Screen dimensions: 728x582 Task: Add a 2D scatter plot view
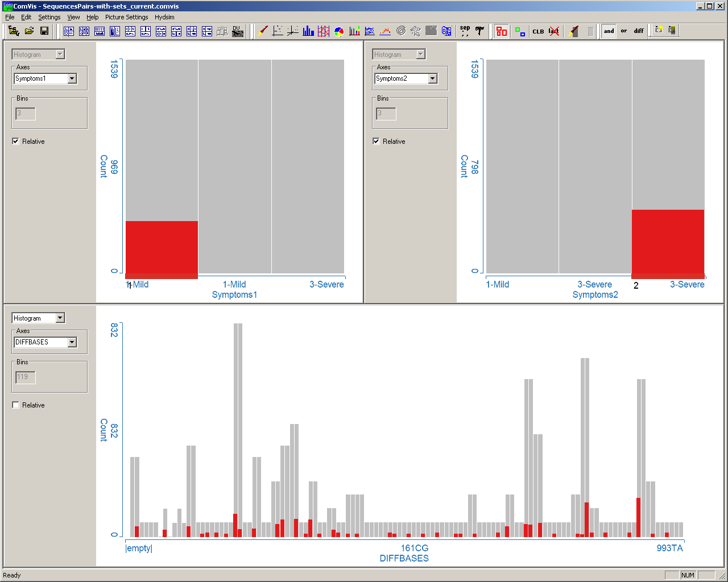(x=278, y=31)
